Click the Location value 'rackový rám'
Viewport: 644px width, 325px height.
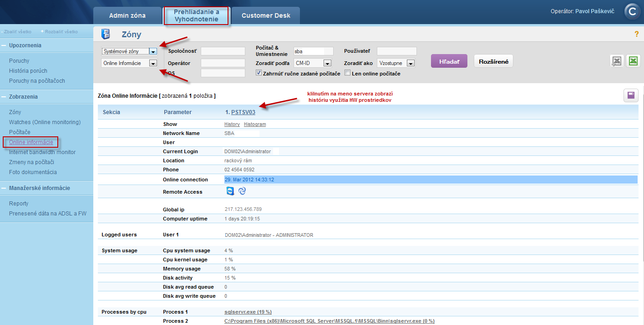point(238,160)
